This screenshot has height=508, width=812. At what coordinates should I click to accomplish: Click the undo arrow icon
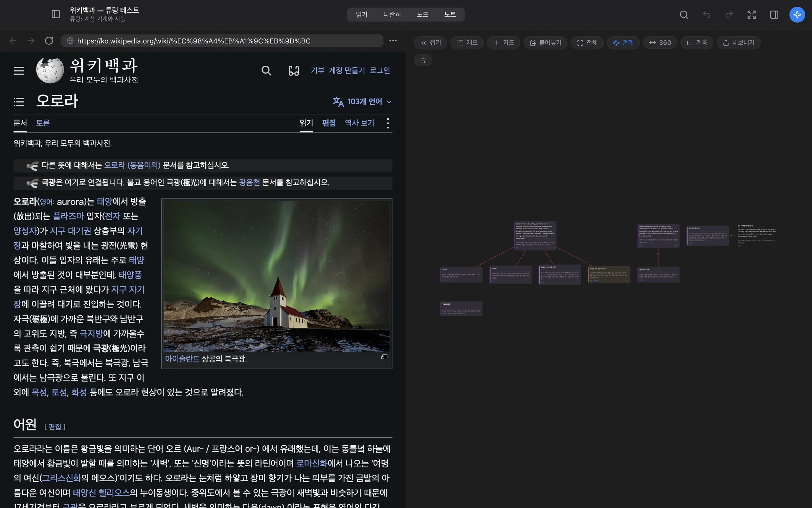[x=706, y=15]
